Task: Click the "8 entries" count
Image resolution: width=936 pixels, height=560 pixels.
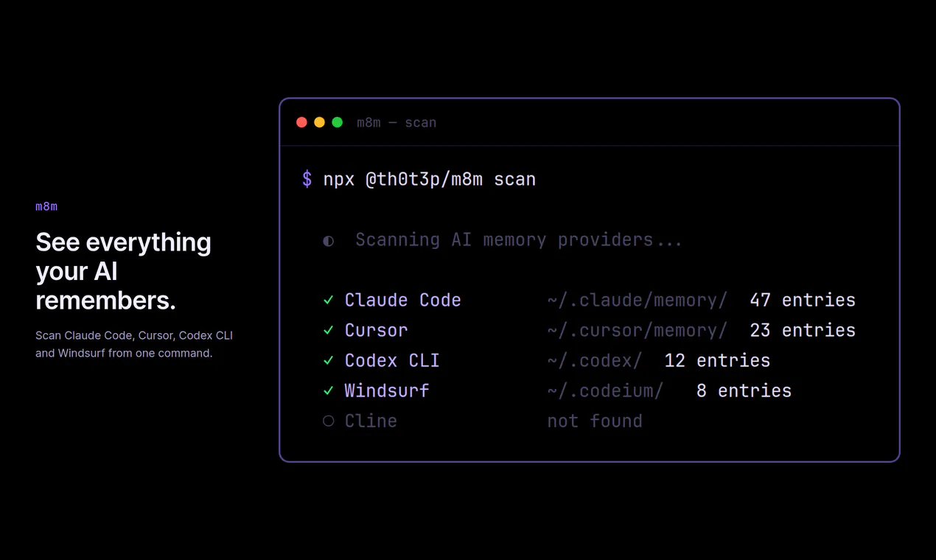Action: (x=744, y=391)
